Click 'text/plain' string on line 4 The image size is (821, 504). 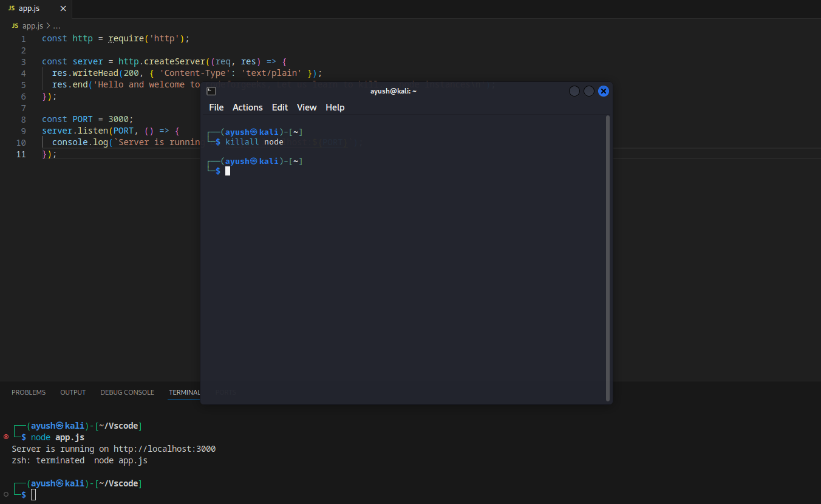(272, 73)
